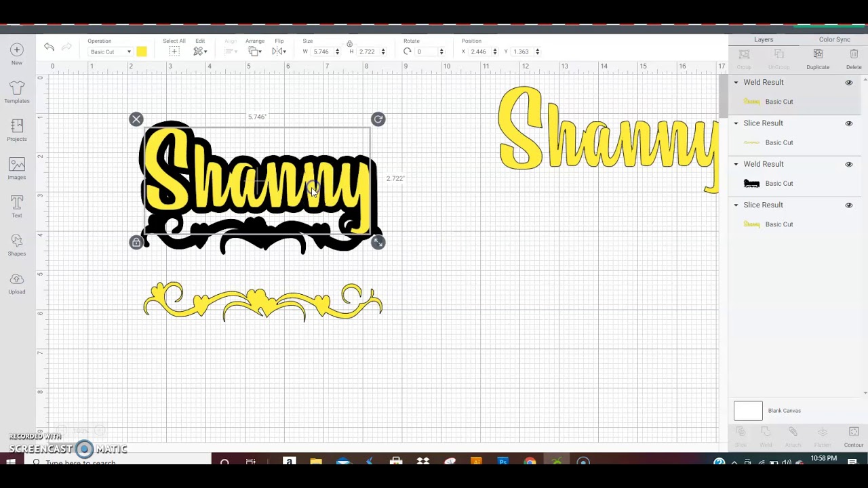Click the New project icon
The height and width of the screenshot is (488, 868).
(17, 50)
